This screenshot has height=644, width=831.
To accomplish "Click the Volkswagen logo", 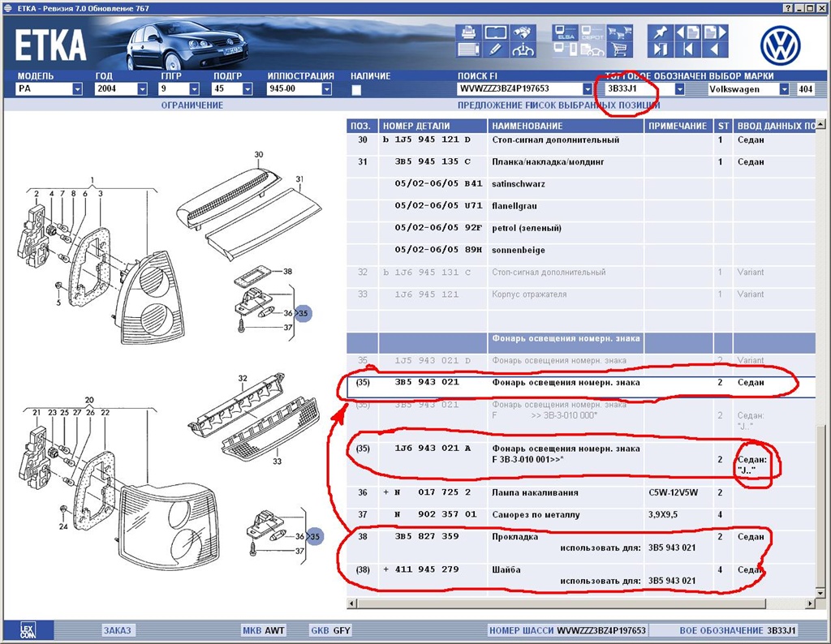I will tap(780, 45).
